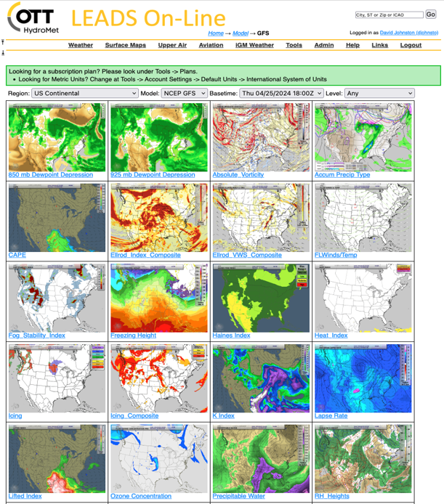Click the Haines Index map image

261,298
